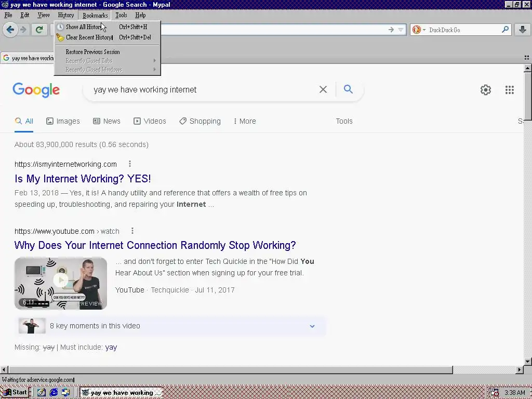Image resolution: width=532 pixels, height=399 pixels.
Task: Select Restore Previous Session
Action: click(107, 52)
